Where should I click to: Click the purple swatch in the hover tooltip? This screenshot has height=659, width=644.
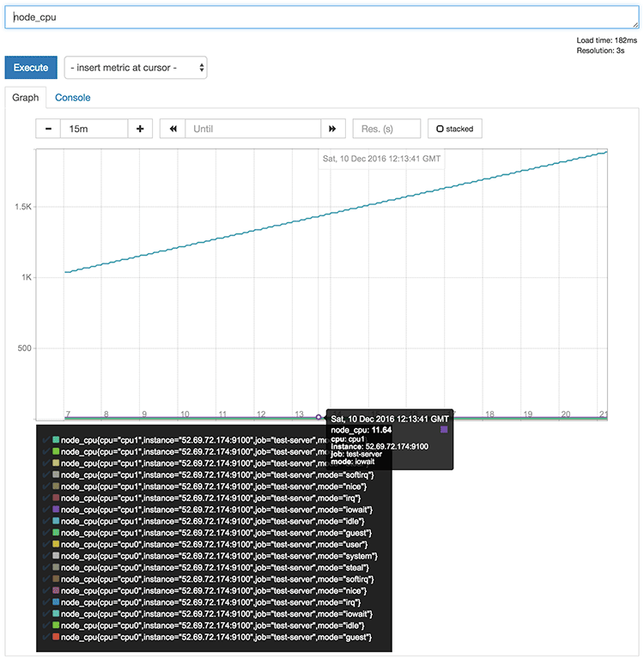444,429
